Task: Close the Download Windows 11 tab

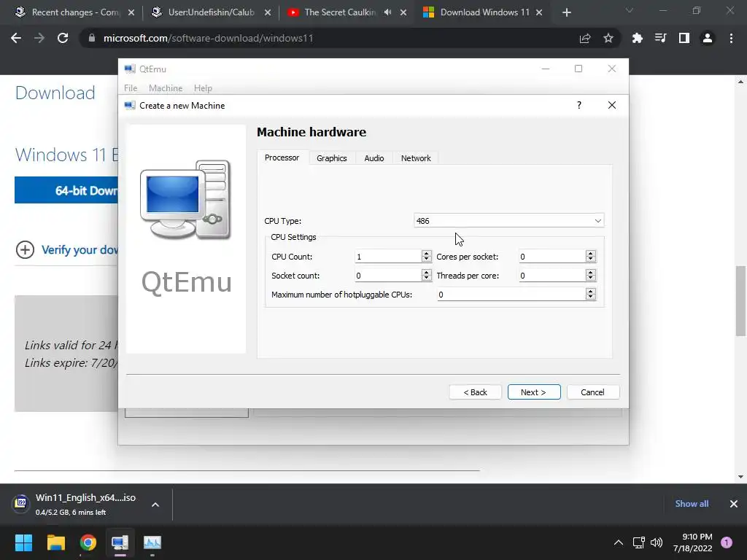Action: 539,12
